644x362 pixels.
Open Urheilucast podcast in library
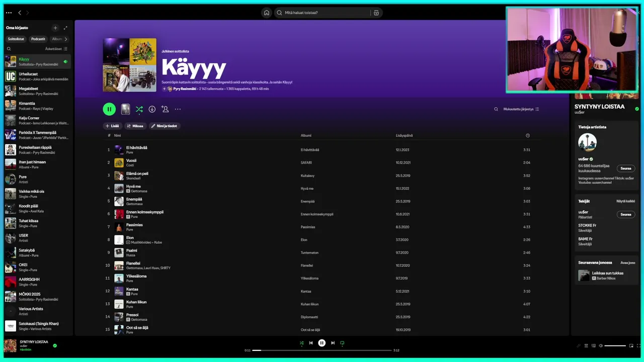click(37, 76)
